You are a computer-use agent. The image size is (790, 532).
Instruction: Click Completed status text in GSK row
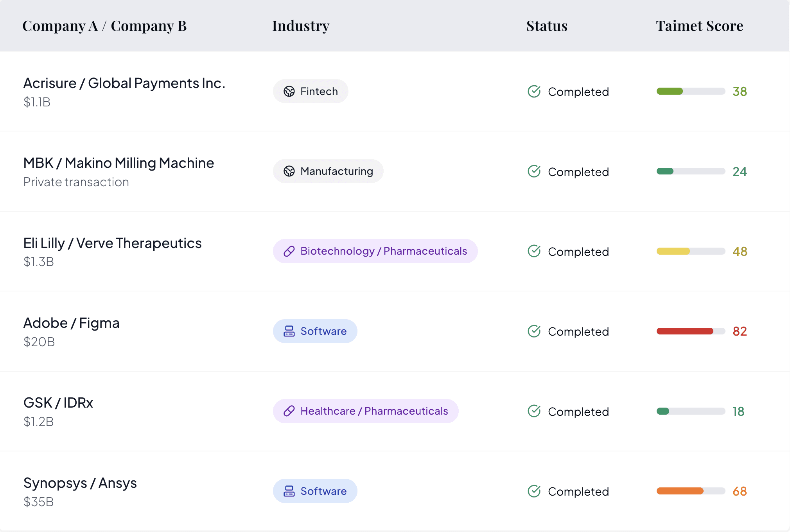coord(578,412)
